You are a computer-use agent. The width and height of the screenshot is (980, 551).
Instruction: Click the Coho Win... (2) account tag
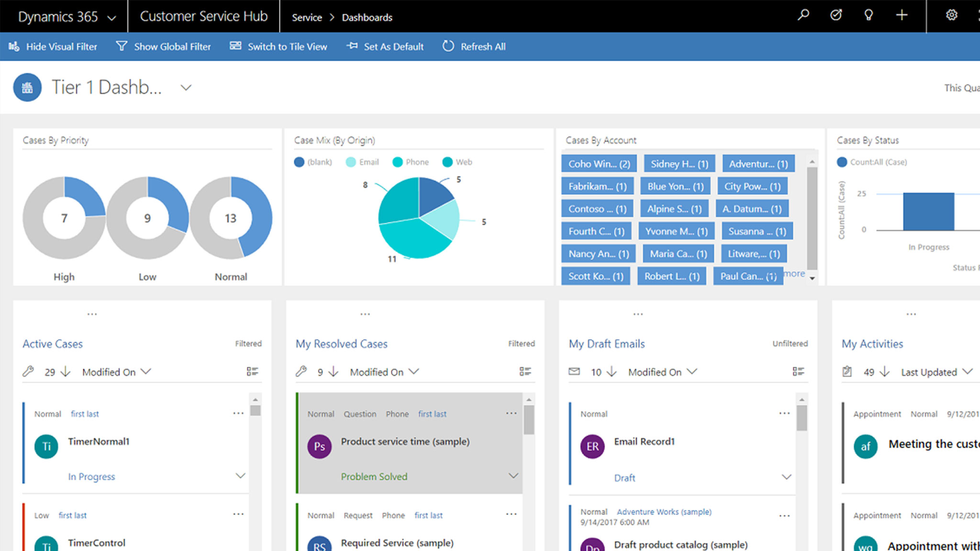[599, 164]
